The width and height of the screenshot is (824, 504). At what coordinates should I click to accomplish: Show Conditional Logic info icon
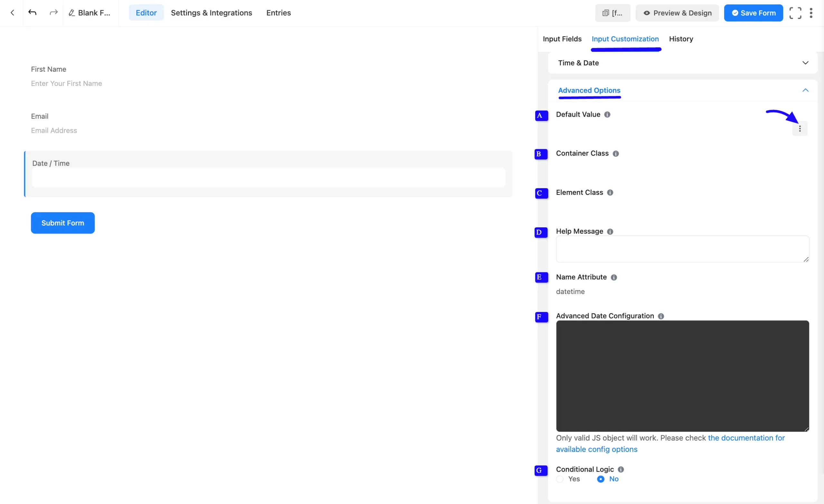[x=620, y=470]
